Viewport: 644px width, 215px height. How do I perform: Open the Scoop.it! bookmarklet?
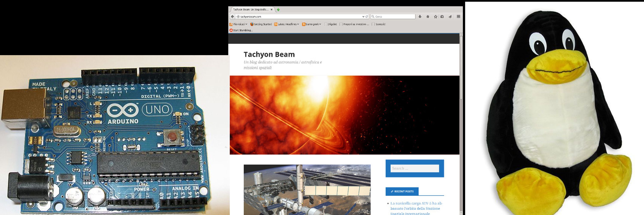(x=379, y=24)
